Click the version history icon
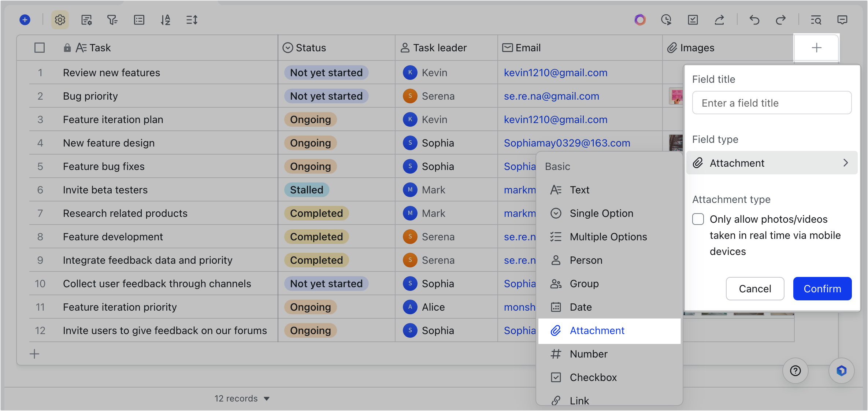868x411 pixels. (x=666, y=20)
